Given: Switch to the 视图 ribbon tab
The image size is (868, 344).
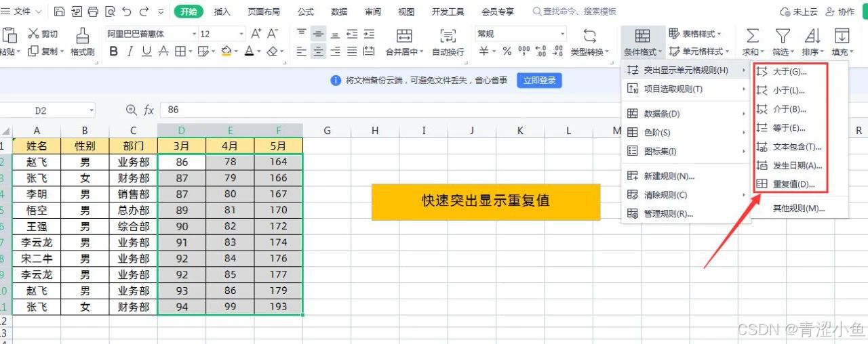Looking at the screenshot, I should click(406, 12).
